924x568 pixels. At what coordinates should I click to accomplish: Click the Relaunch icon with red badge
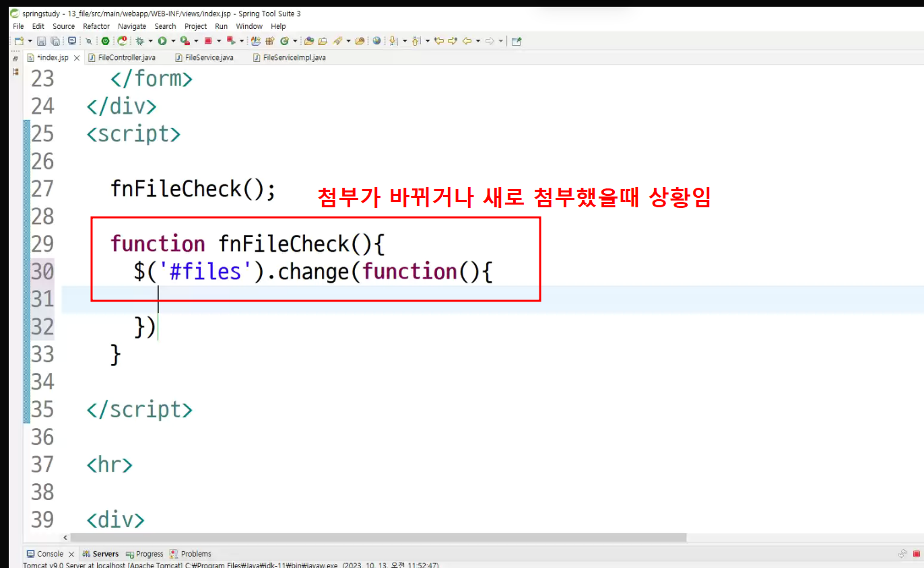pyautogui.click(x=122, y=41)
